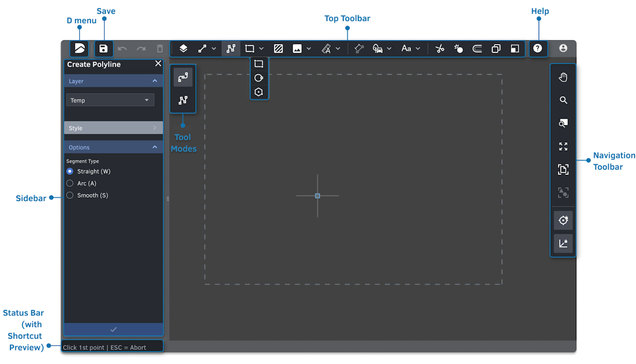The image size is (636, 364).
Task: Select the Layers tool icon
Action: [183, 49]
